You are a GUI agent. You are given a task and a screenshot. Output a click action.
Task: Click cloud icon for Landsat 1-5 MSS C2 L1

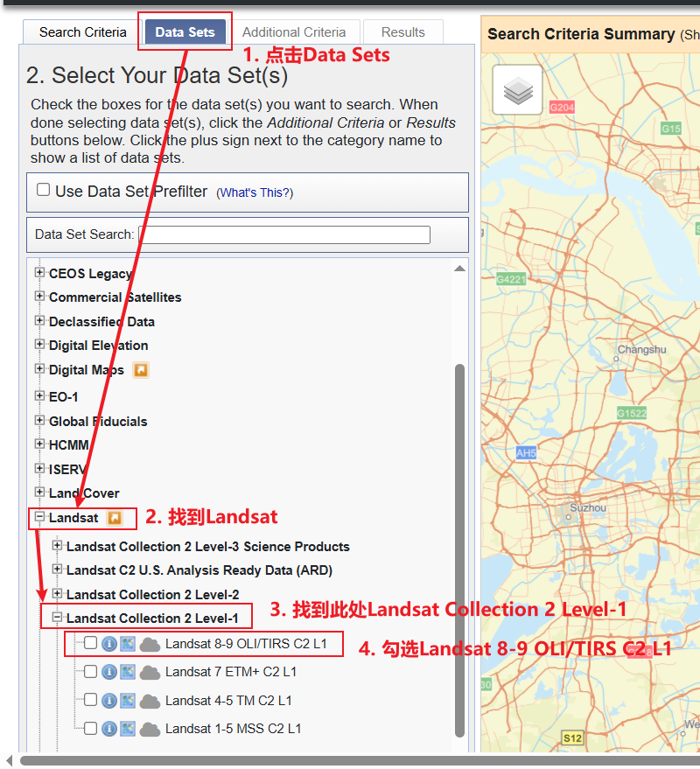(x=150, y=730)
